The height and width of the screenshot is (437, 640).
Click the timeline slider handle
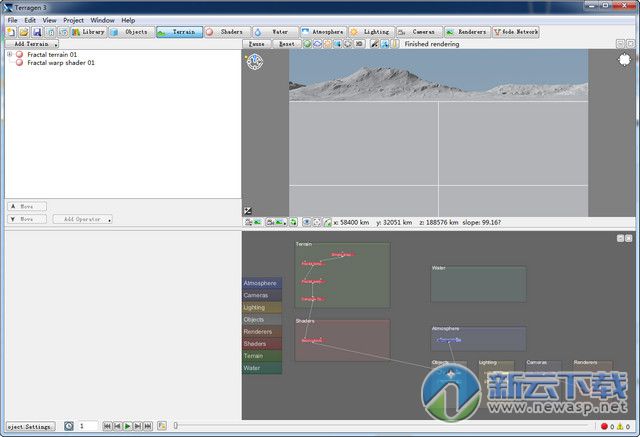pos(176,426)
